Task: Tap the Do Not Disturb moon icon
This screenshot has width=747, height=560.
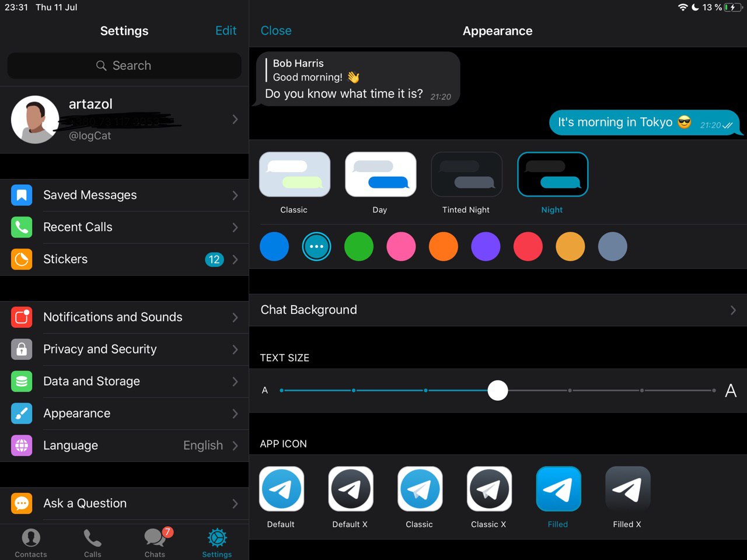Action: (x=695, y=7)
